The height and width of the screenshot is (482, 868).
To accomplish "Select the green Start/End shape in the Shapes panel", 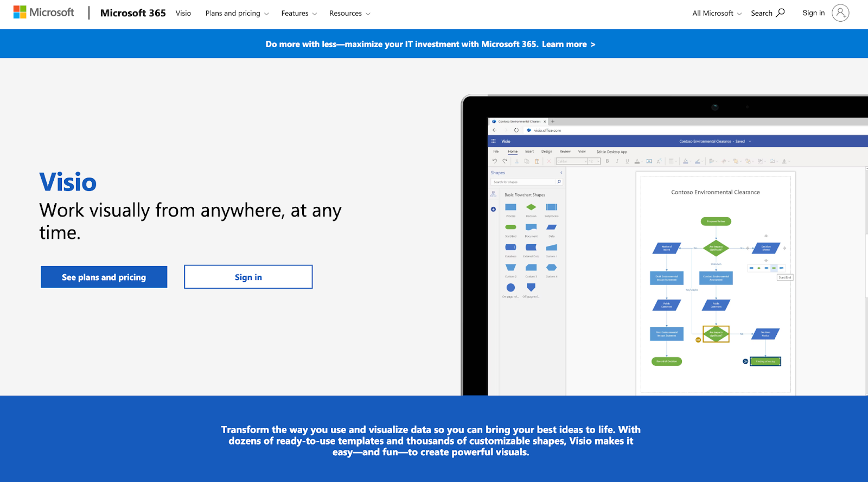I will pos(510,227).
